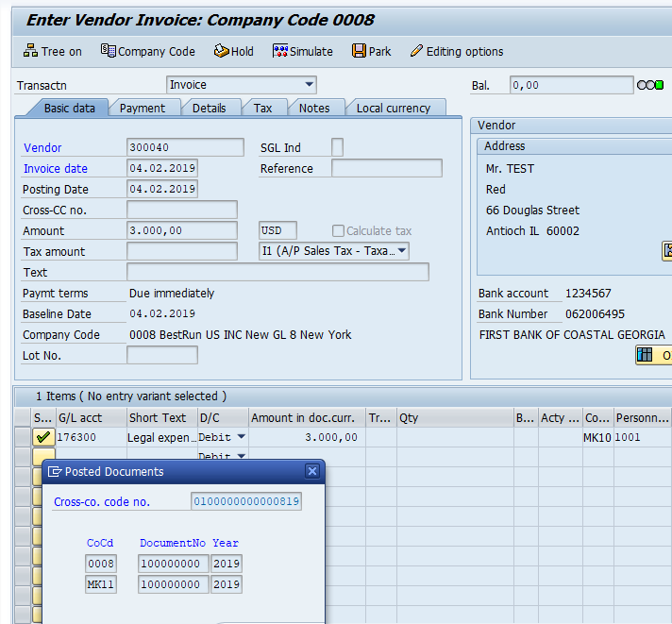Switch to the Local currency tab

click(393, 109)
